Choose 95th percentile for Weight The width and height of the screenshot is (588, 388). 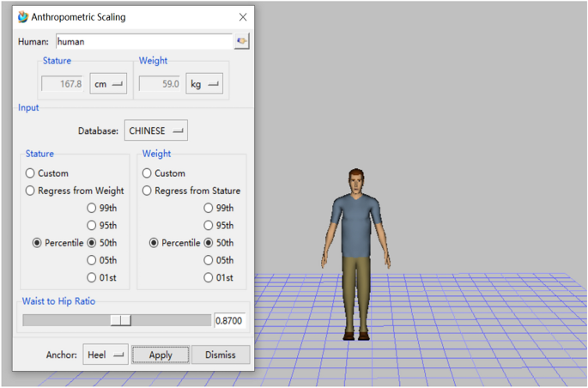208,225
